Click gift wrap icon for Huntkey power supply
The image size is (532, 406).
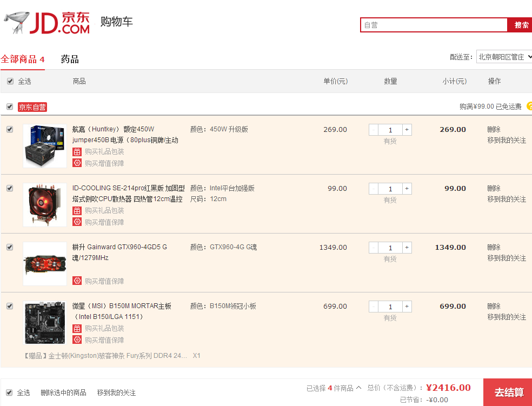coord(77,152)
